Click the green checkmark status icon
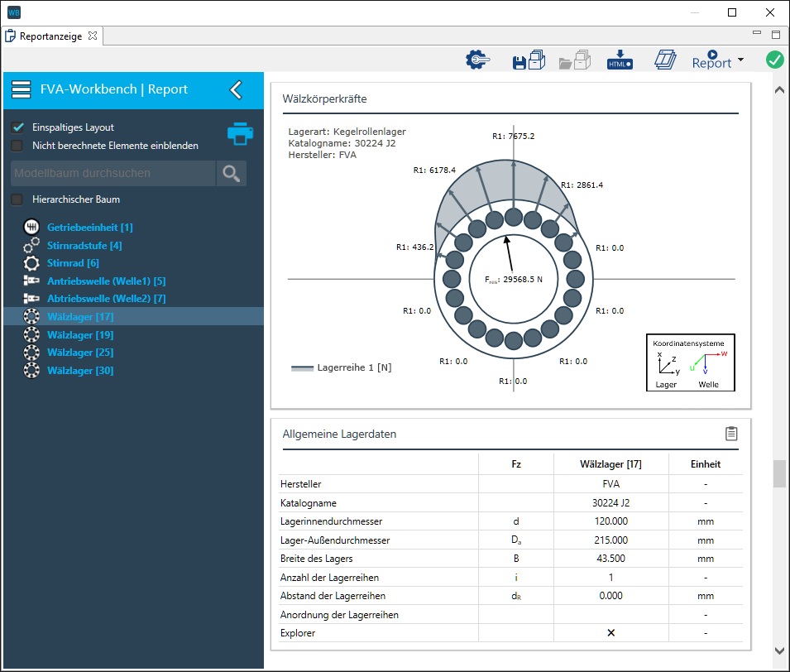Image resolution: width=790 pixels, height=672 pixels. click(774, 60)
